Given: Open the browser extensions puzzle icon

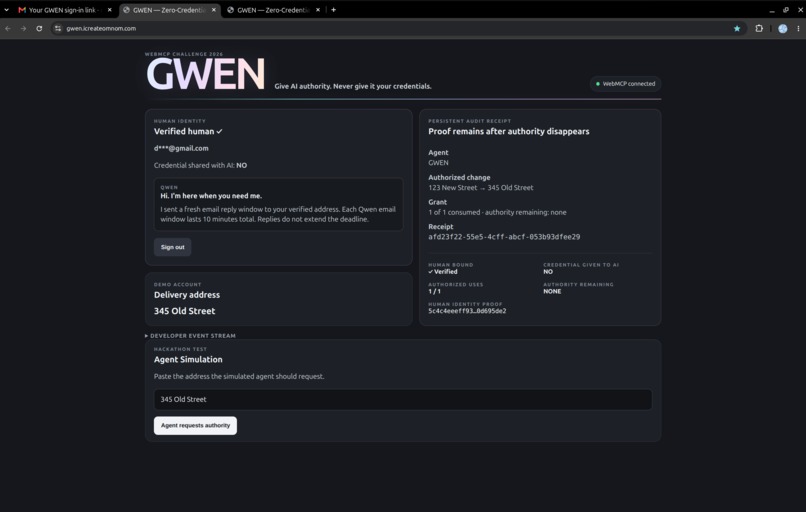Looking at the screenshot, I should 759,29.
